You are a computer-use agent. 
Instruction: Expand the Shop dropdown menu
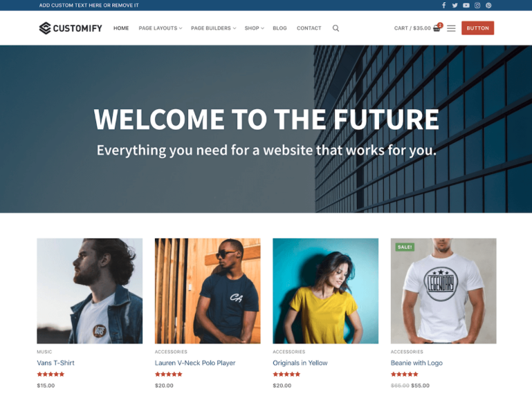click(254, 28)
